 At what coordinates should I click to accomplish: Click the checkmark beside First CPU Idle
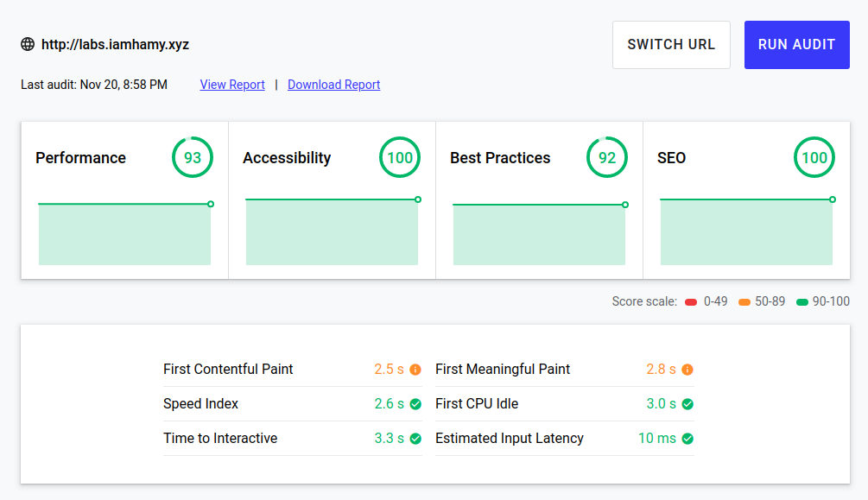[687, 403]
